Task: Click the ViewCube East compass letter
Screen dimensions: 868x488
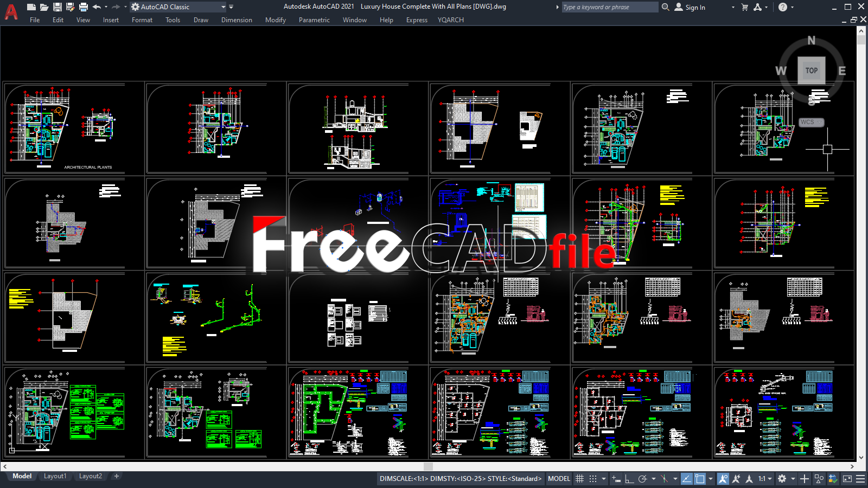Action: click(x=842, y=71)
